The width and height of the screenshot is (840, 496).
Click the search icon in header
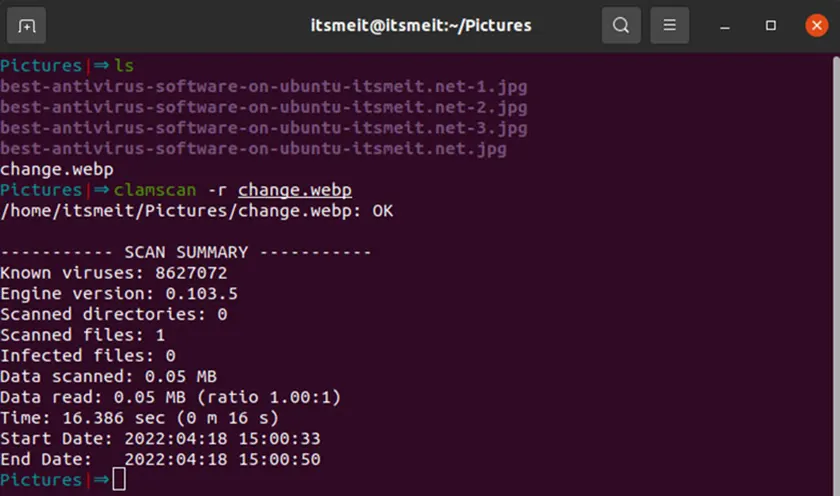pos(621,25)
